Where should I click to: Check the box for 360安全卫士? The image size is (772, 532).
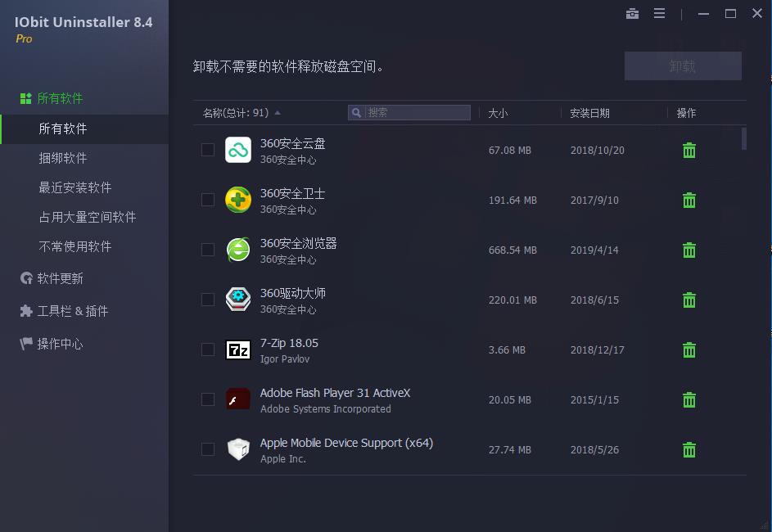pos(208,200)
